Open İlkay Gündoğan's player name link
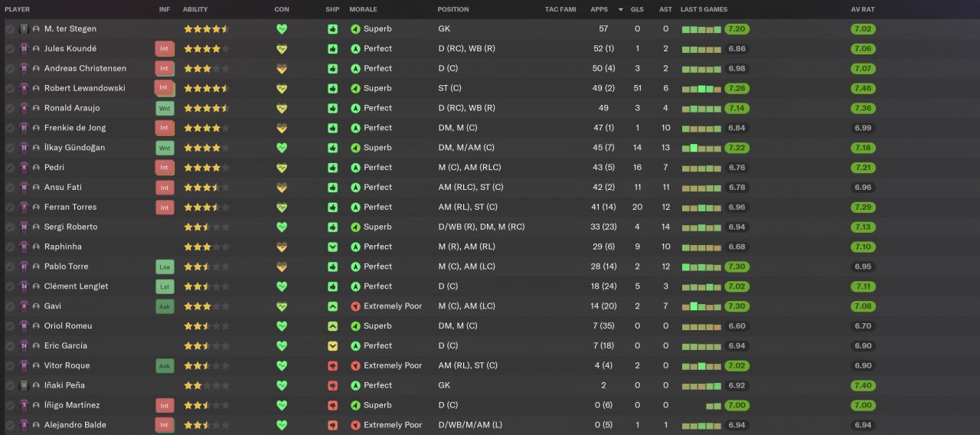980x435 pixels. pyautogui.click(x=74, y=148)
